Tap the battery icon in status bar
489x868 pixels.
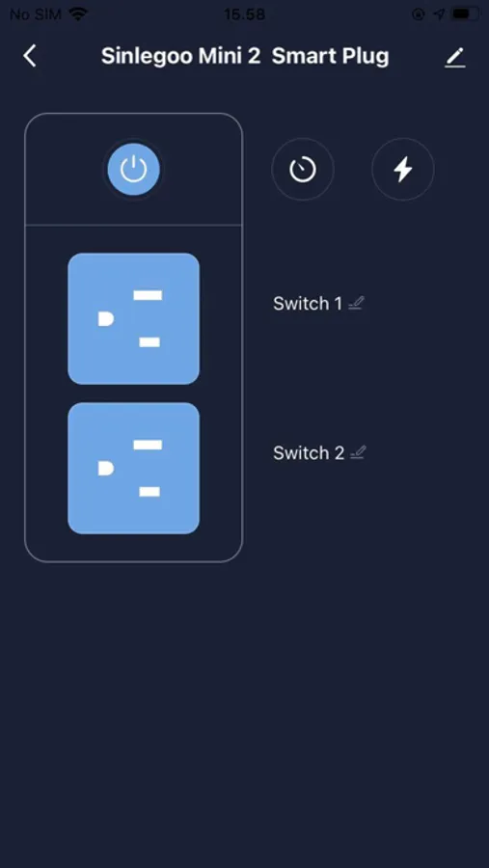[465, 14]
